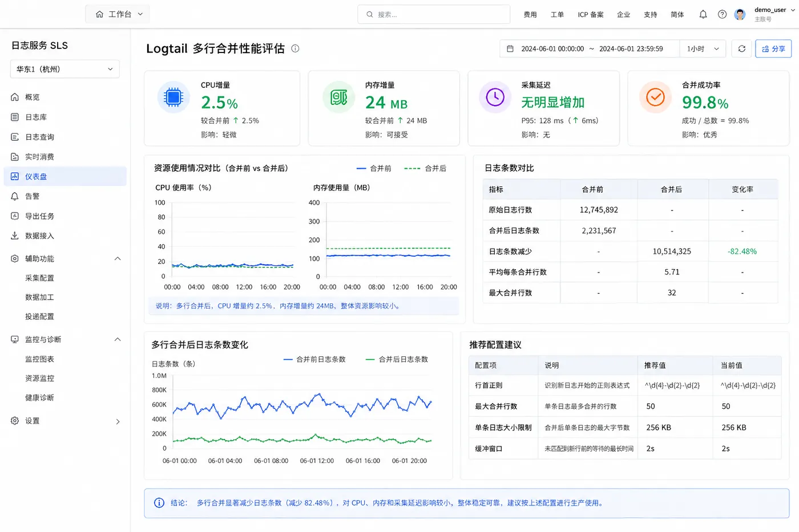Click the info icon next to page title
Screen dimensions: 799x532
295,48
